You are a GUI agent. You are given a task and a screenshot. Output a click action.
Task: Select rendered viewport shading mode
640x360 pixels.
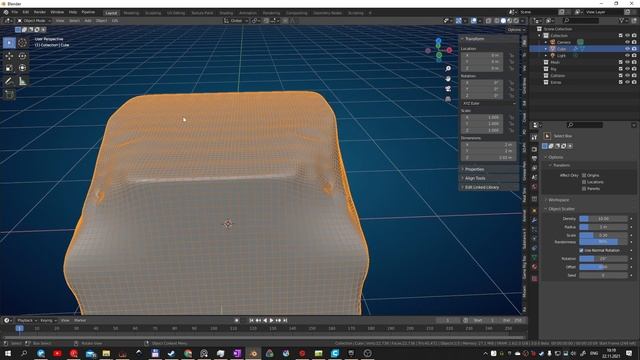click(x=516, y=20)
